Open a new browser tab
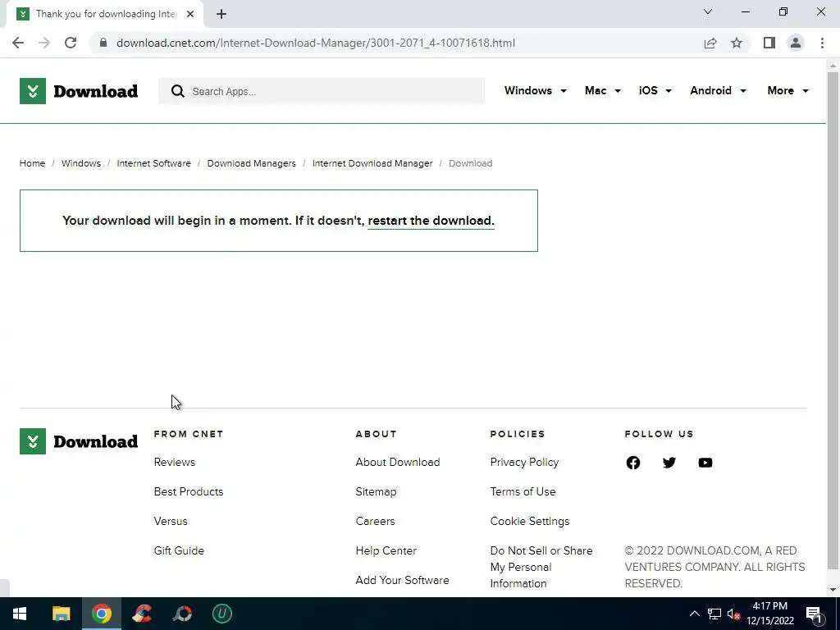 point(221,14)
